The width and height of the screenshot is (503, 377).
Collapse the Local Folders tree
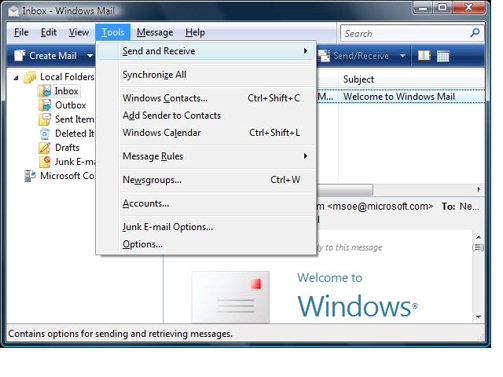click(16, 78)
